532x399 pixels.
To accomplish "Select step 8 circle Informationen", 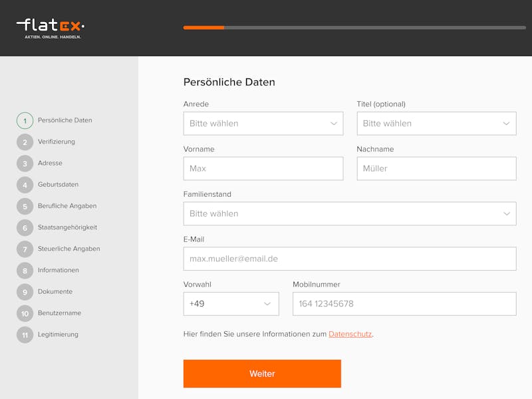I will 25,271.
